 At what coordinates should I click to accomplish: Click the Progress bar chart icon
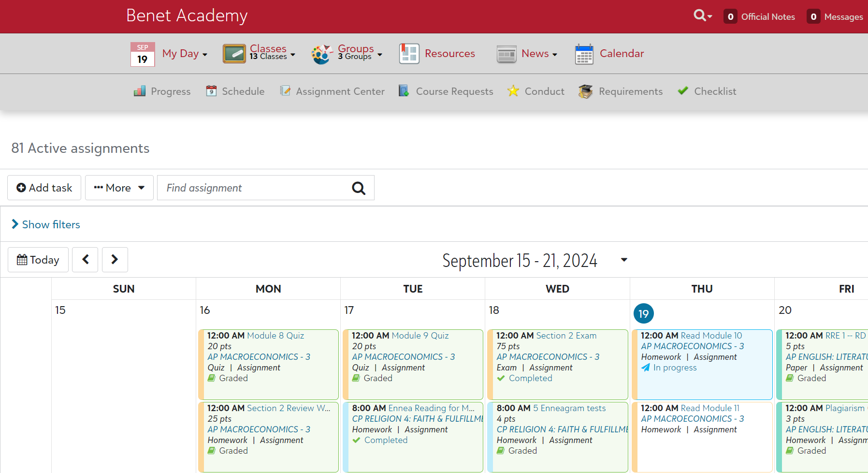tap(140, 91)
